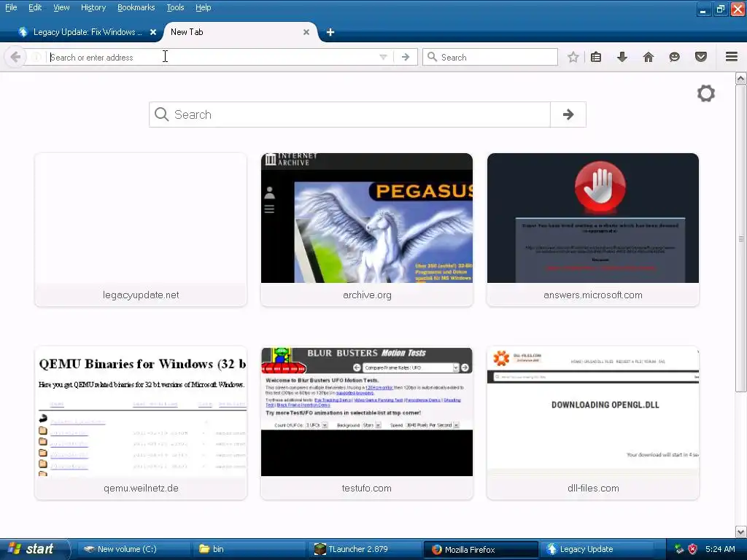Click the vertical scrollbar thumb

(741, 238)
